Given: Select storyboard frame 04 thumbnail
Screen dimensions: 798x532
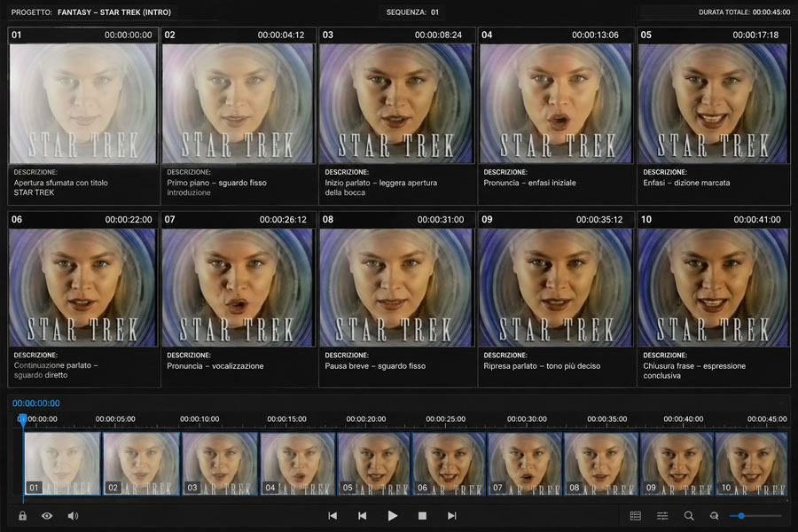Looking at the screenshot, I should (x=555, y=104).
